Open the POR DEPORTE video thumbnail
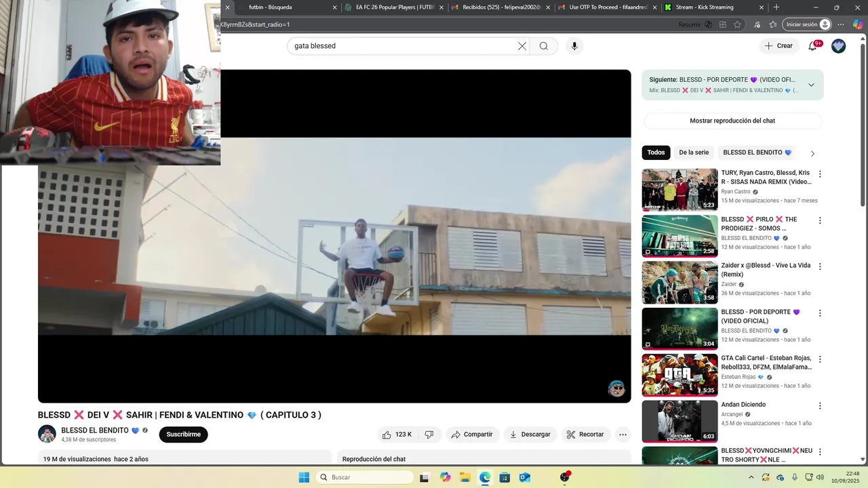The width and height of the screenshot is (868, 488). point(679,329)
